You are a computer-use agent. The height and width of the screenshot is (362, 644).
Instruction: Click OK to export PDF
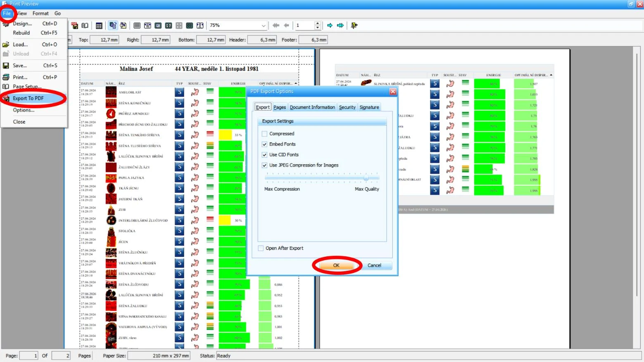coord(336,265)
